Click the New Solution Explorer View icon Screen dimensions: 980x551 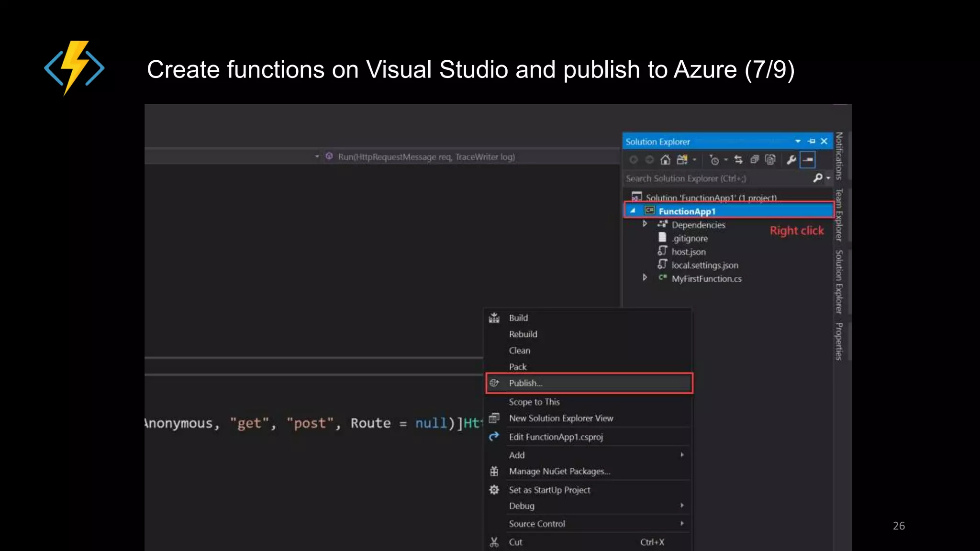coord(494,418)
